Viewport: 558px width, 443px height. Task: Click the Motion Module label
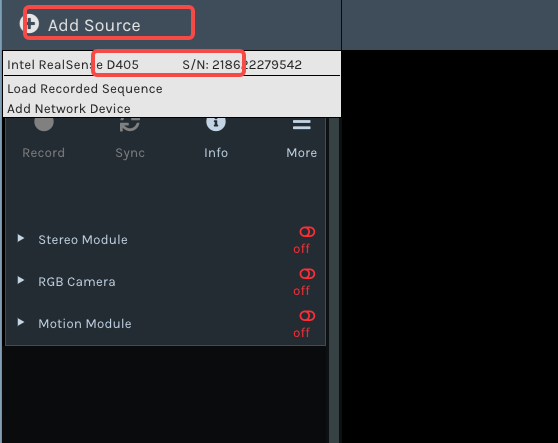[85, 324]
